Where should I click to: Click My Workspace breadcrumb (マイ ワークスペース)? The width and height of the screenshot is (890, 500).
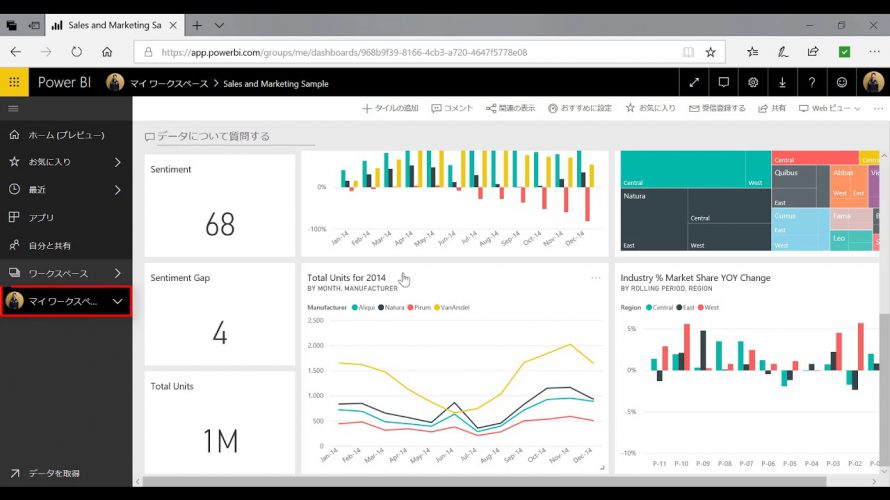(x=169, y=83)
